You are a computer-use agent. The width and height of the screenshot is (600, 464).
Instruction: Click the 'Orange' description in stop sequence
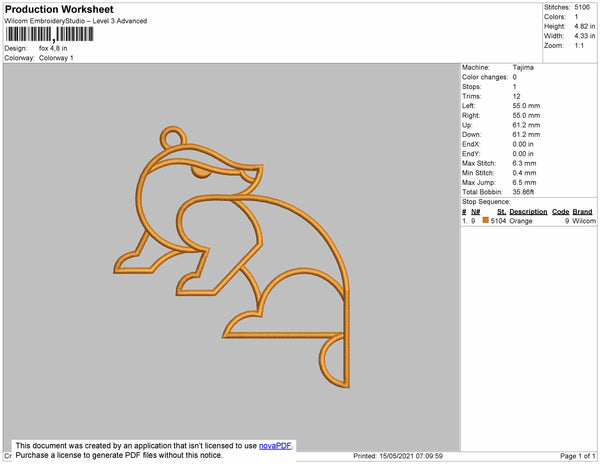(521, 221)
